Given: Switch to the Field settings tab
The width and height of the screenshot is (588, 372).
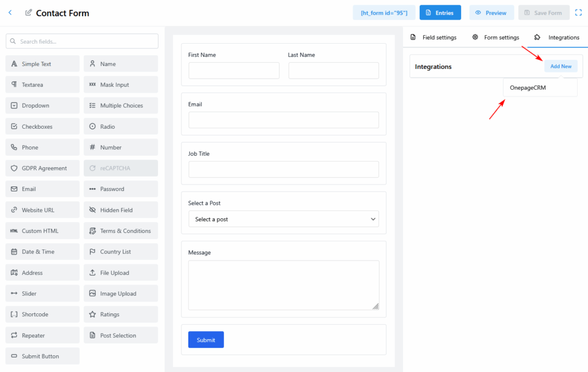Looking at the screenshot, I should (434, 37).
